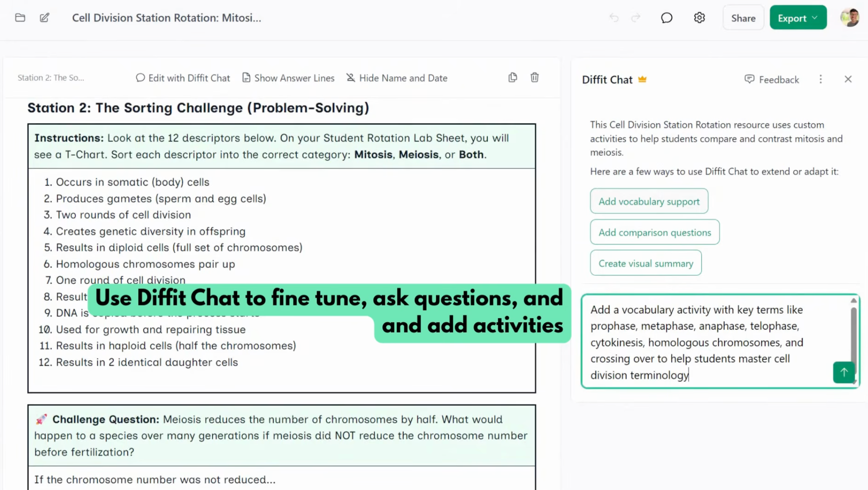Click 'Two rounds of cell division'
Screen dimensions: 868x490
123,215
